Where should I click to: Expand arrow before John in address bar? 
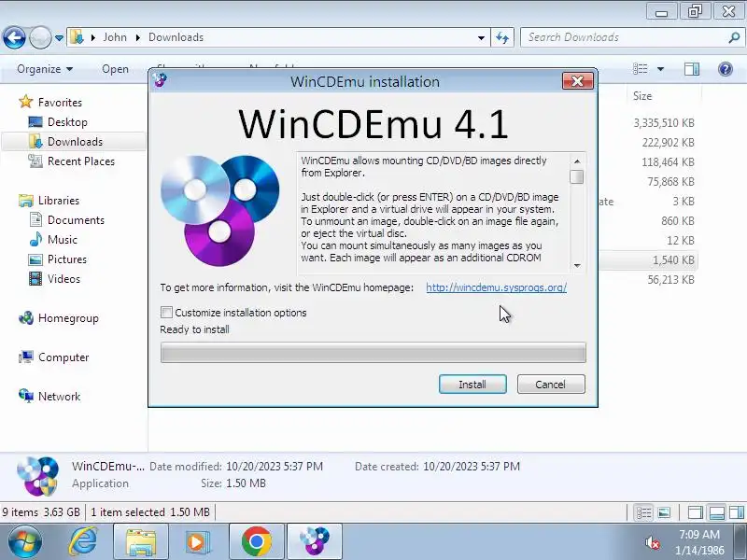[92, 37]
